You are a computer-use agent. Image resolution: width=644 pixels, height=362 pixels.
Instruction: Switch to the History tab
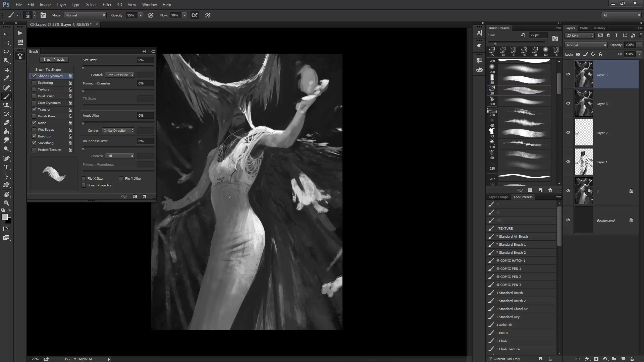[599, 28]
